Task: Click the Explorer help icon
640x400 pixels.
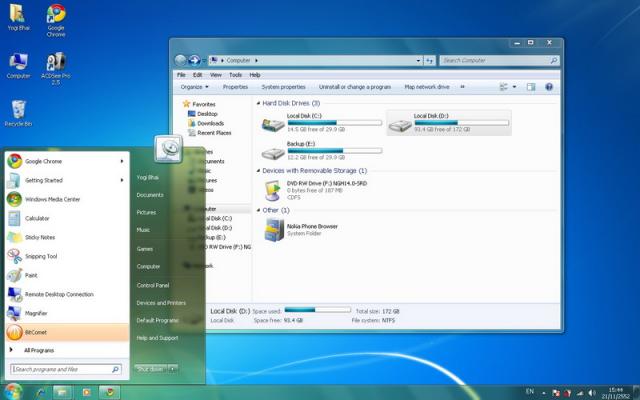Action: click(x=549, y=87)
